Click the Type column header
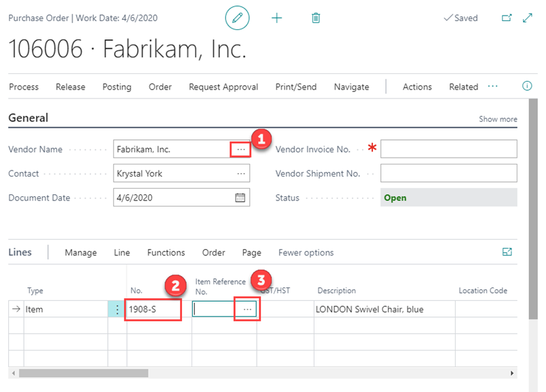This screenshot has width=546, height=392. tap(35, 291)
